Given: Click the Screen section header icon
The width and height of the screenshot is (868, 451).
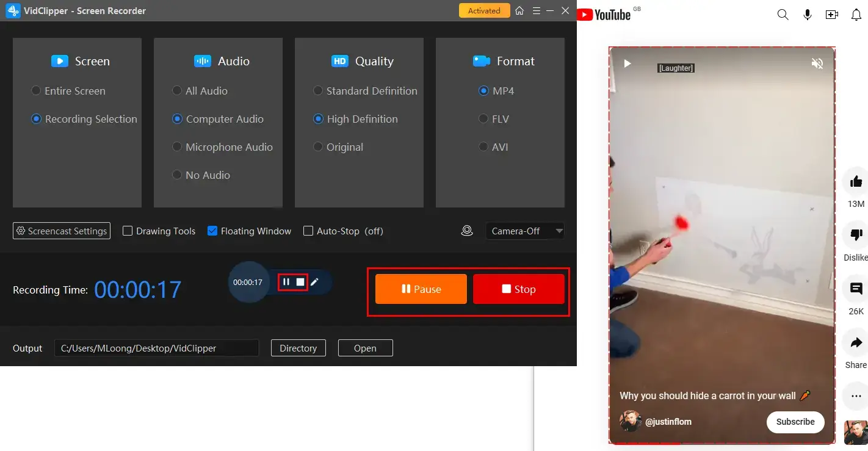Looking at the screenshot, I should (x=60, y=61).
